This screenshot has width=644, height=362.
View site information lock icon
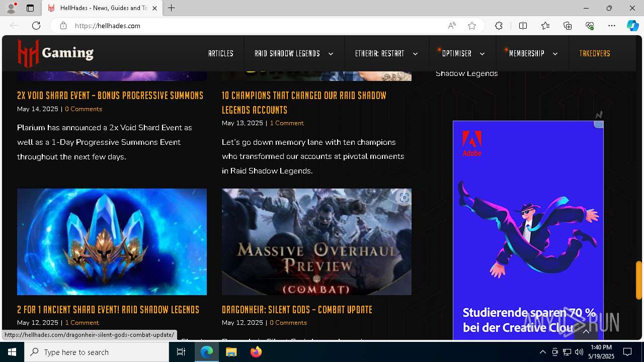(63, 26)
